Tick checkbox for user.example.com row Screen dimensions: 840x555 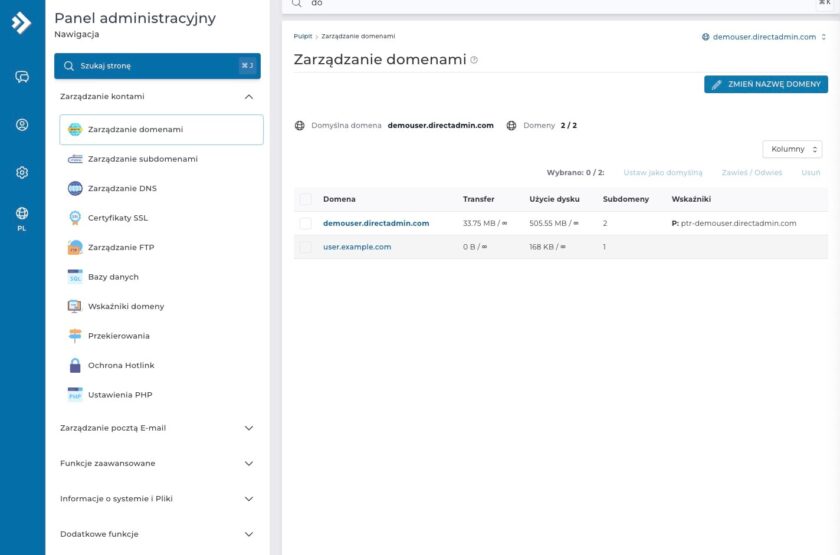click(305, 247)
